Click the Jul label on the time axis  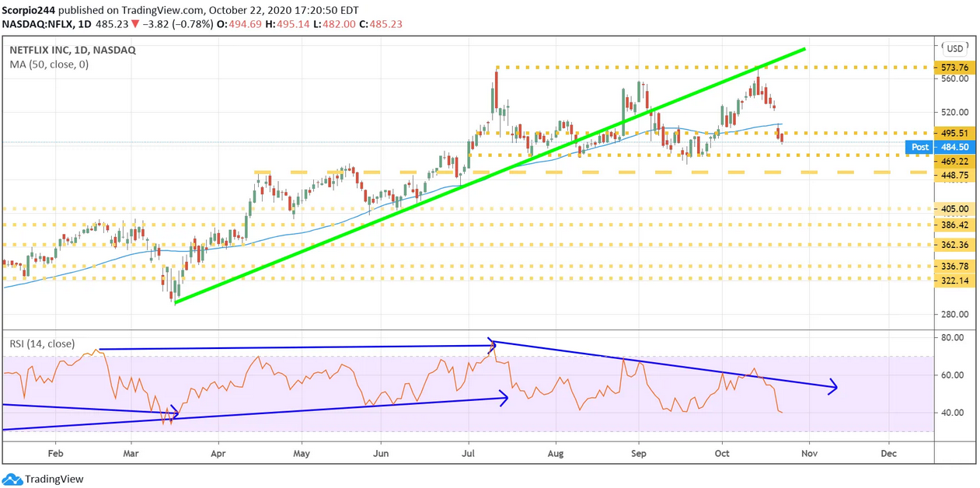coord(469,452)
